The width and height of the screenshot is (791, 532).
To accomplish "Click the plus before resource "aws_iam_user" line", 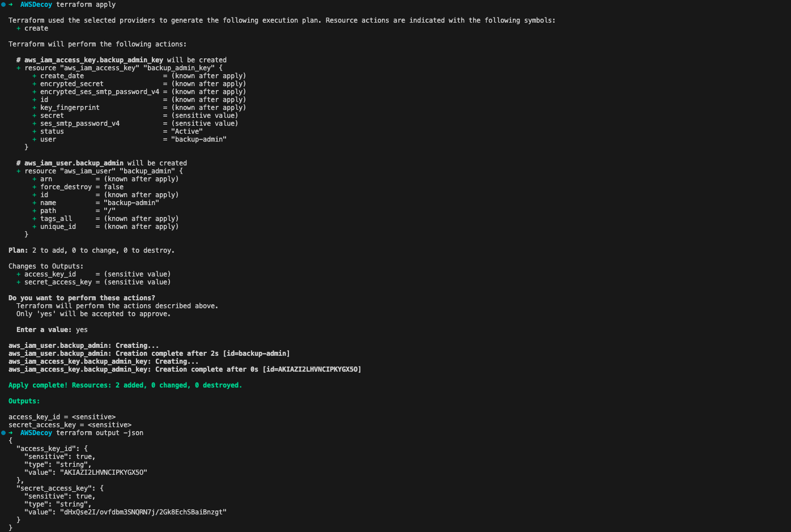I will point(19,171).
